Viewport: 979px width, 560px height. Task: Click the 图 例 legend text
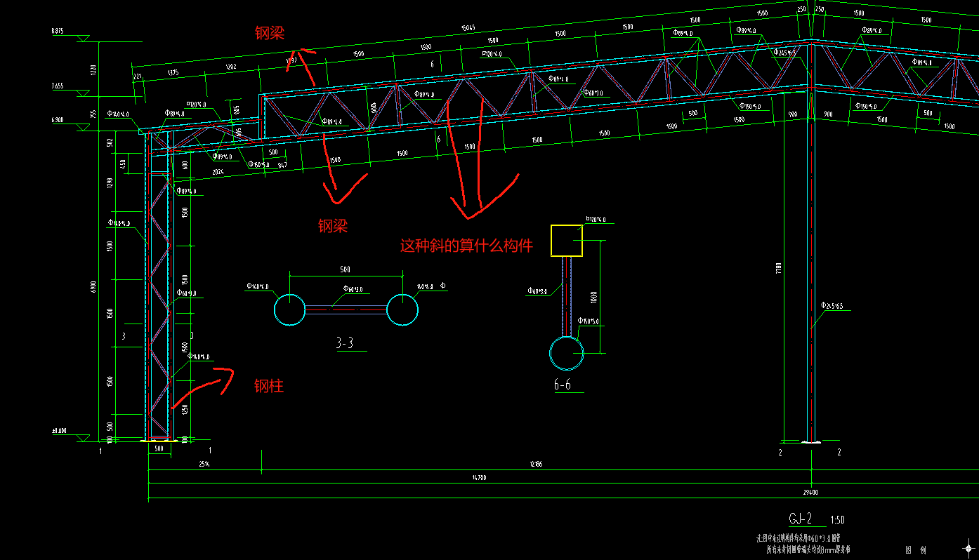click(x=916, y=551)
